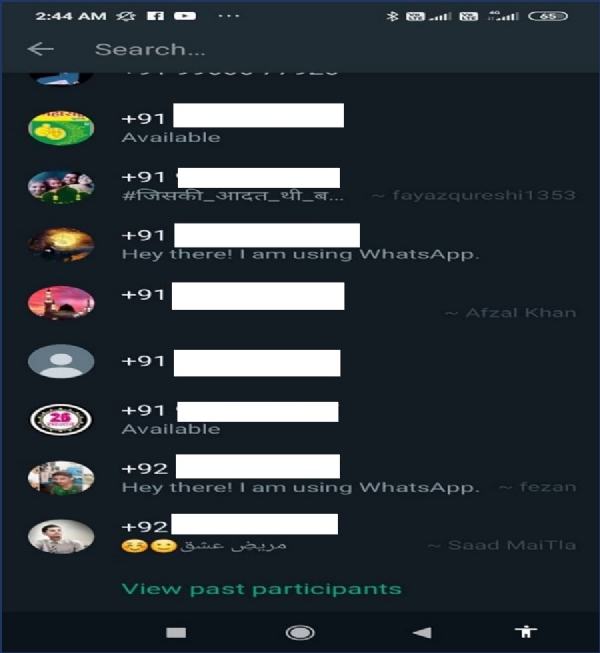Open fezan's profile picture
This screenshot has width=600, height=653.
pos(61,478)
